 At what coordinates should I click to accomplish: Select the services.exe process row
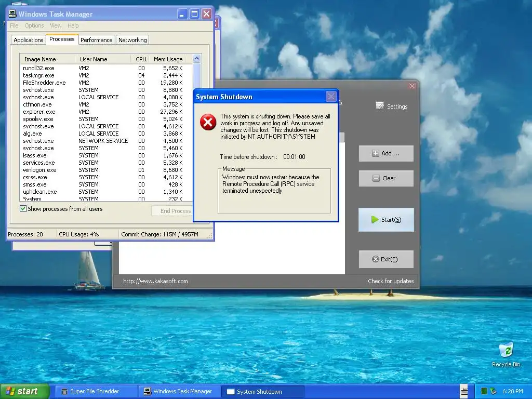coord(106,163)
